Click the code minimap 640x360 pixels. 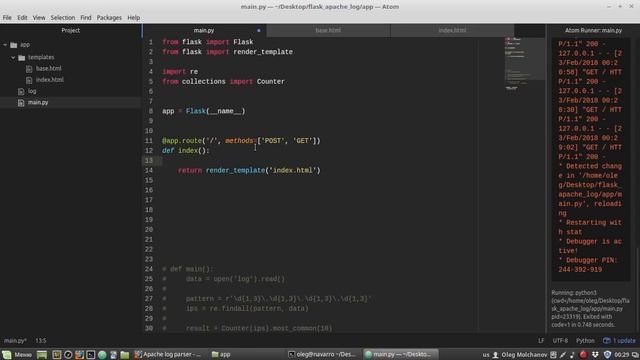pyautogui.click(x=524, y=63)
